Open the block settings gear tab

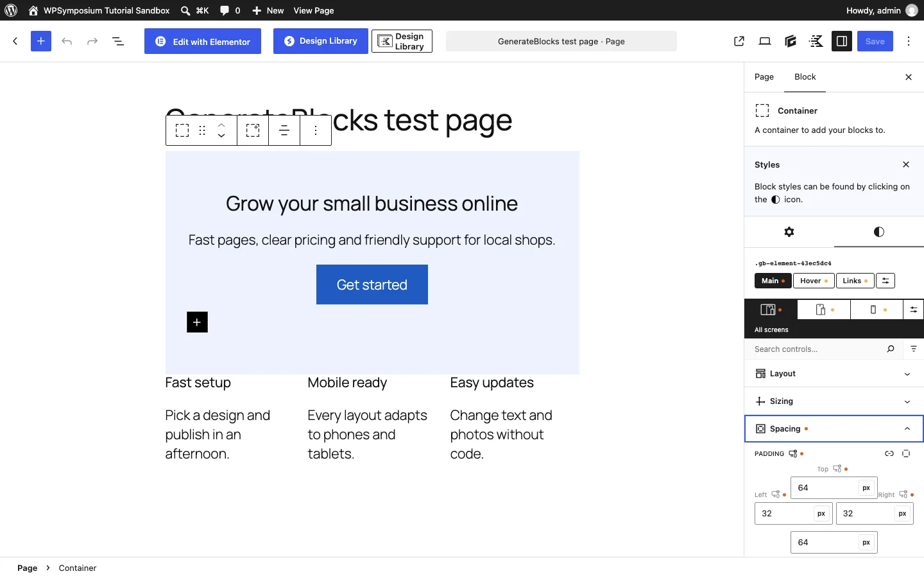point(789,232)
